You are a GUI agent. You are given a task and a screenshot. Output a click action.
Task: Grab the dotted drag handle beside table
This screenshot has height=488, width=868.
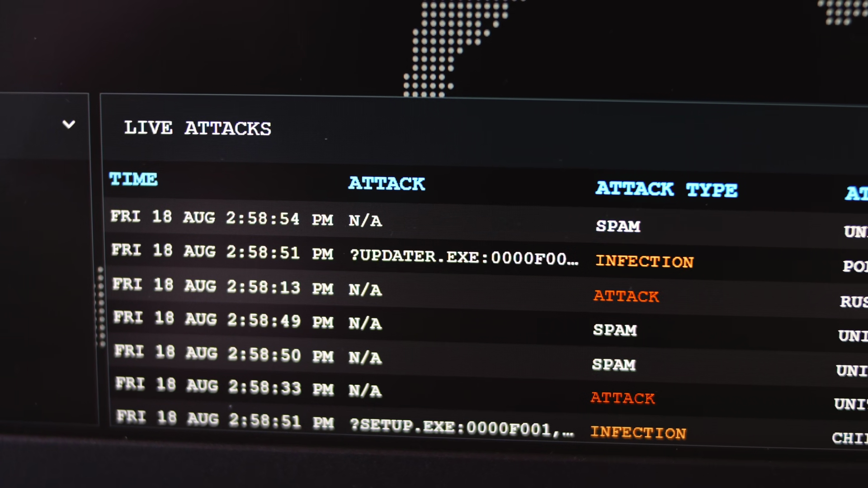(100, 307)
